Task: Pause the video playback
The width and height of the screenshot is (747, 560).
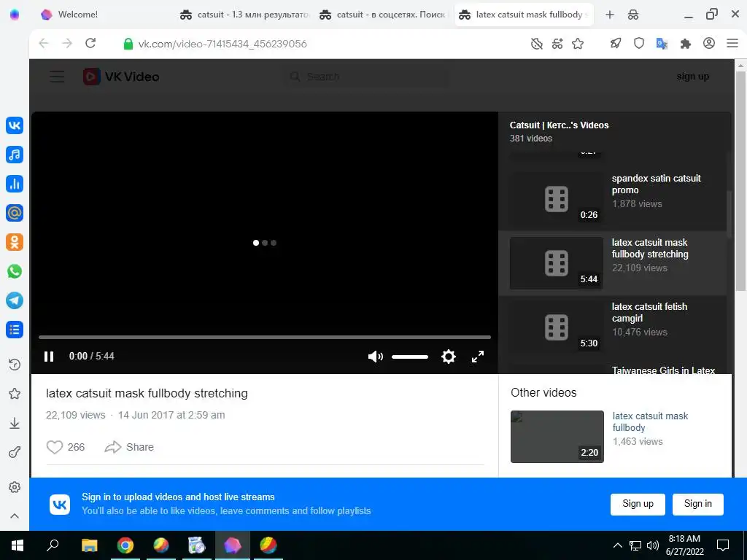Action: point(49,356)
